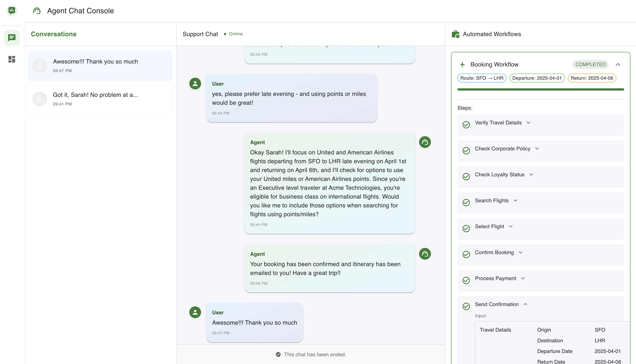
Task: Expand the Process Payment step
Action: tap(523, 278)
